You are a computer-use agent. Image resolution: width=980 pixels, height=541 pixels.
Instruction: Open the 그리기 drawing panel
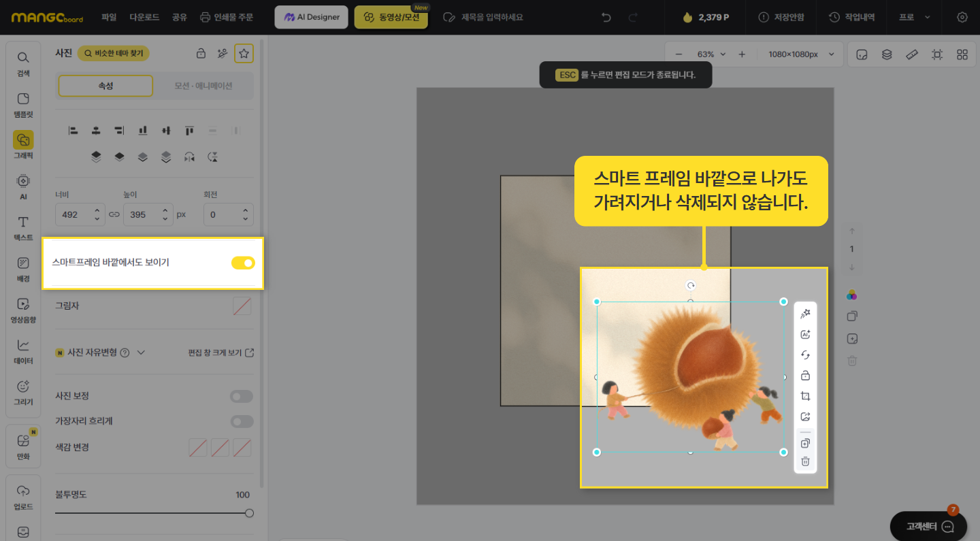(x=23, y=392)
